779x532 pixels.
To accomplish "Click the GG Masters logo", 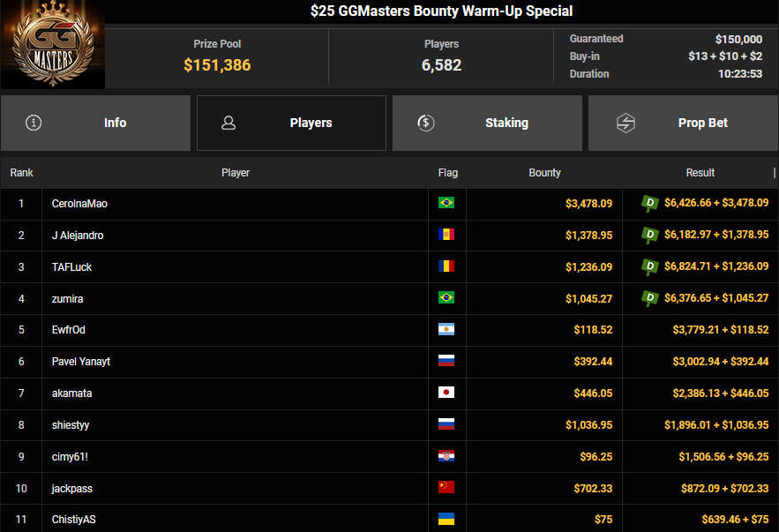I will click(53, 45).
